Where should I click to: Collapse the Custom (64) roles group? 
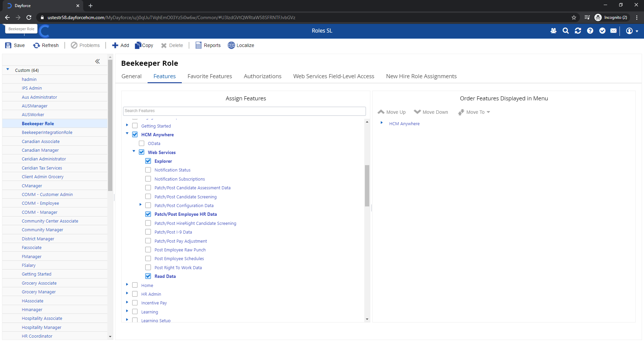click(8, 69)
